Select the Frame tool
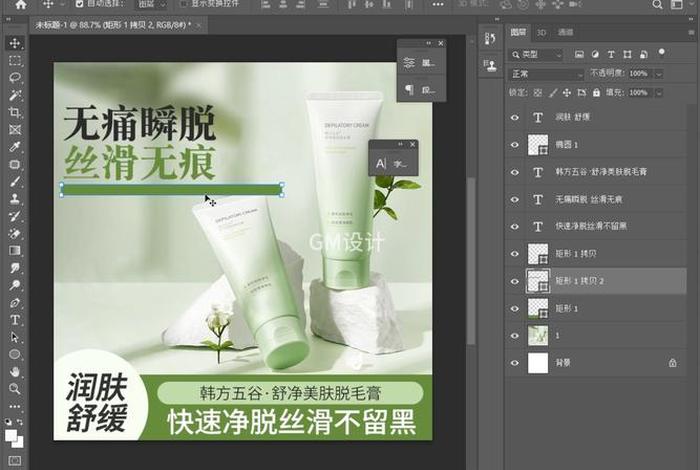Image resolution: width=700 pixels, height=470 pixels. pyautogui.click(x=15, y=130)
